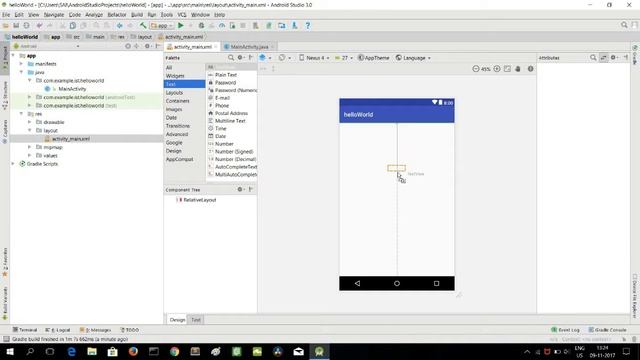Open the Project panel gear settings icon
Screen dimensions: 640x360
click(147, 46)
